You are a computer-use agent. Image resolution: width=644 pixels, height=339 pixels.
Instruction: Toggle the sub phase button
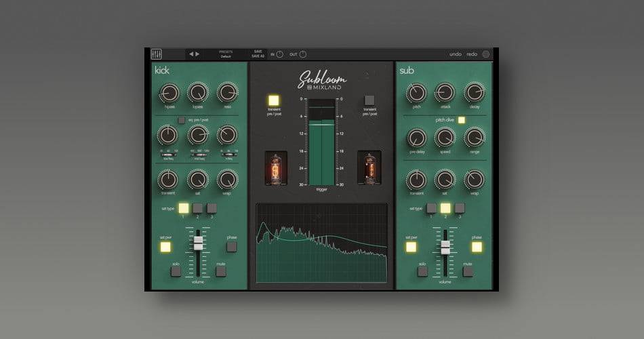(x=477, y=247)
